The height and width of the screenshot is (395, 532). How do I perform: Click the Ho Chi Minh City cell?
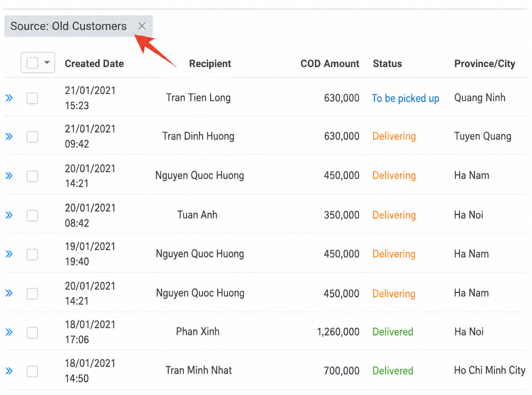(x=490, y=371)
